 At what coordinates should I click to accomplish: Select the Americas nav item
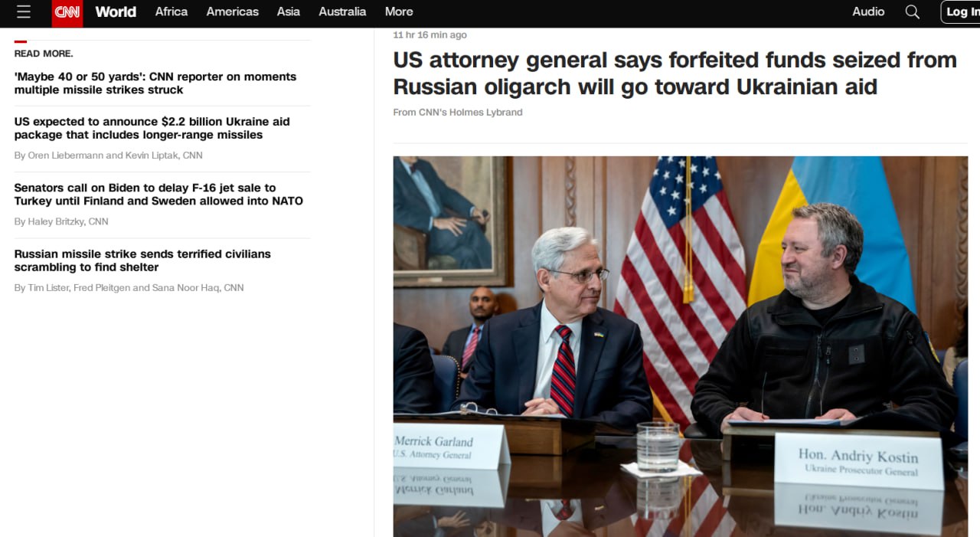tap(232, 12)
